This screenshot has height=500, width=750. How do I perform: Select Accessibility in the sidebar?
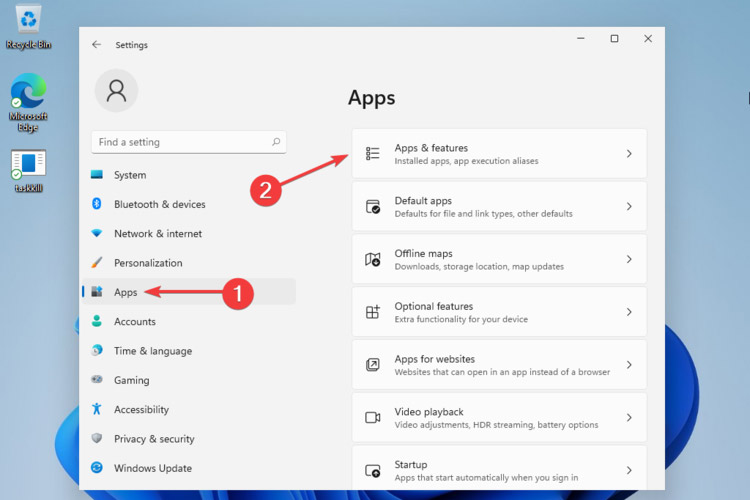coord(189,409)
